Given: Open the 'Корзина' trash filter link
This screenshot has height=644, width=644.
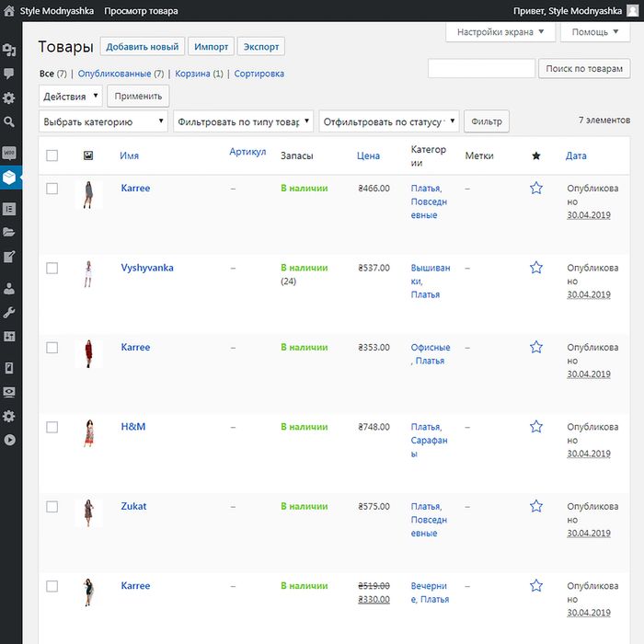Looking at the screenshot, I should pos(191,74).
